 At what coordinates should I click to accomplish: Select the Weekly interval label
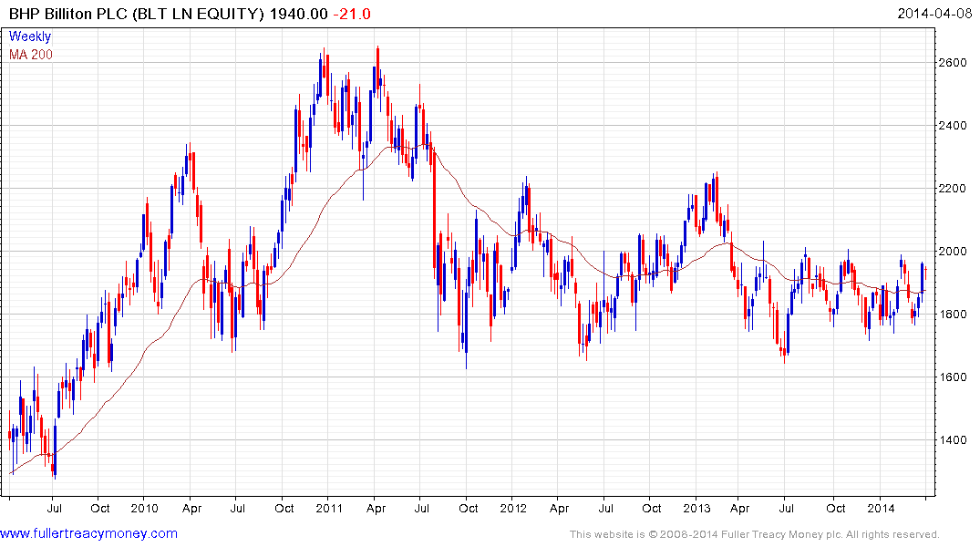point(29,36)
